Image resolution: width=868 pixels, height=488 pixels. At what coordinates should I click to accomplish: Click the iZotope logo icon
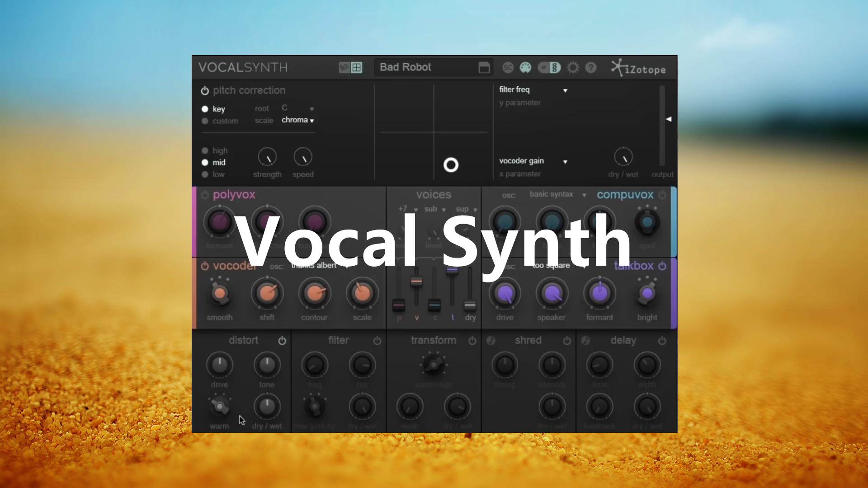point(618,67)
